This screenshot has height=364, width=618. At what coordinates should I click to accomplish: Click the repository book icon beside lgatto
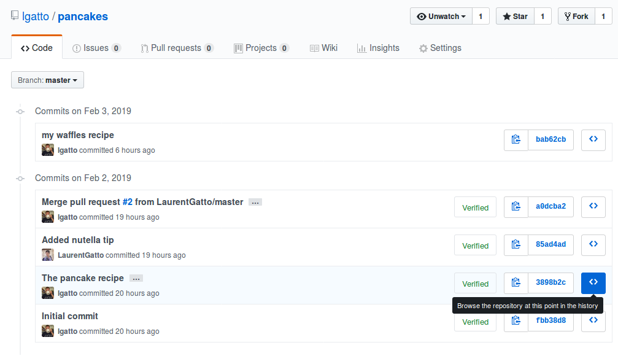click(x=14, y=15)
